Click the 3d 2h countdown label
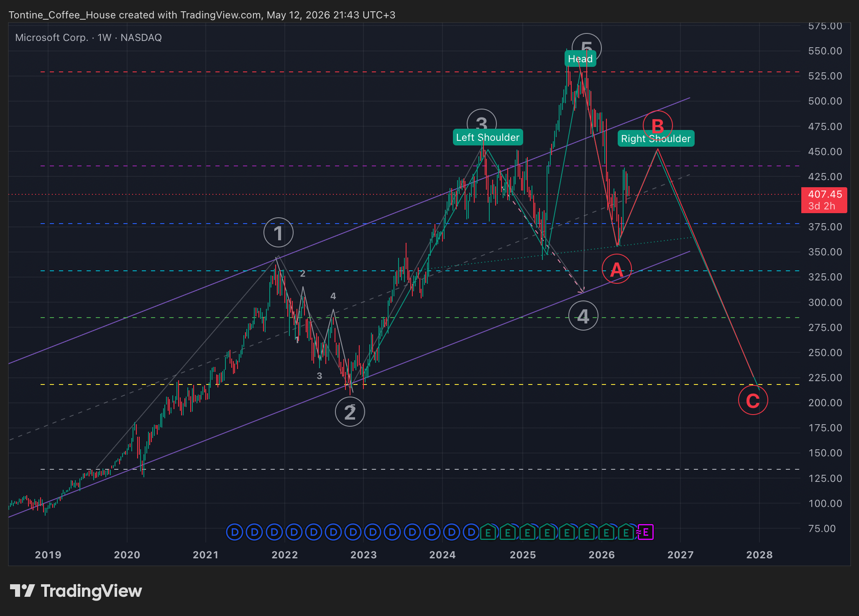Viewport: 859px width, 616px height. 821,206
